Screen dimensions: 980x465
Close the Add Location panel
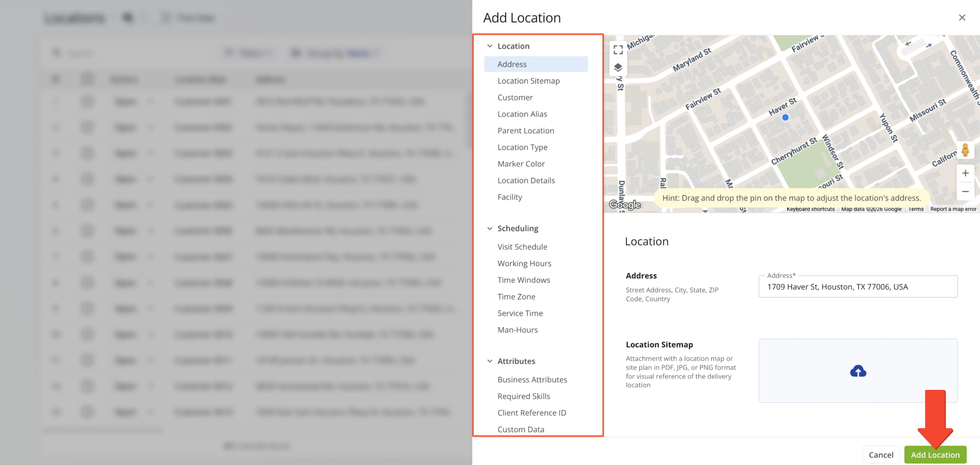coord(962,18)
